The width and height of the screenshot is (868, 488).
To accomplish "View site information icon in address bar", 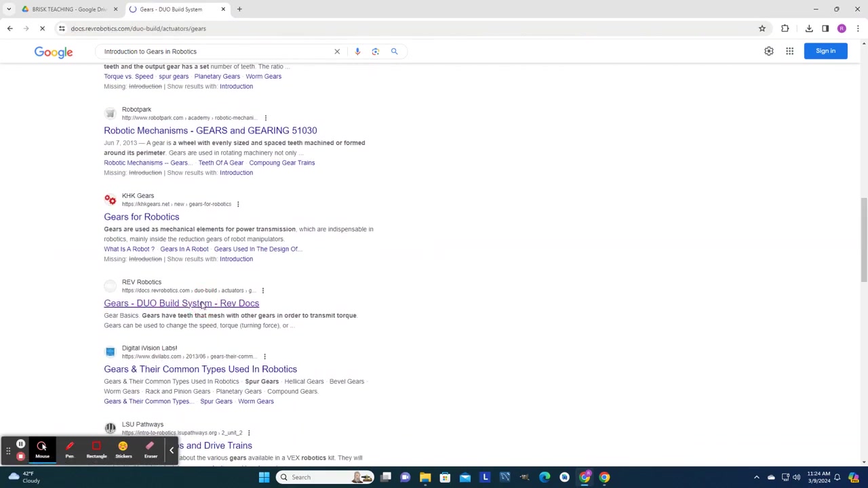I will [x=62, y=28].
